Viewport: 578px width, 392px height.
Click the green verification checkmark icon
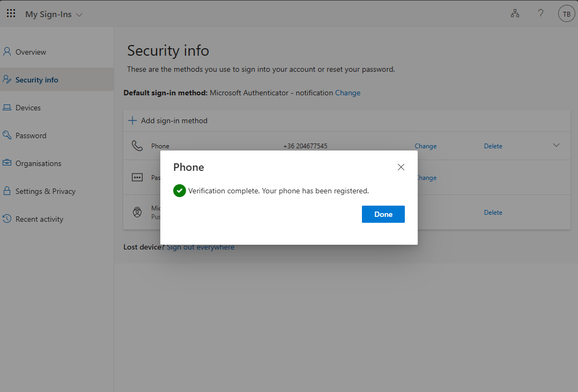point(180,191)
